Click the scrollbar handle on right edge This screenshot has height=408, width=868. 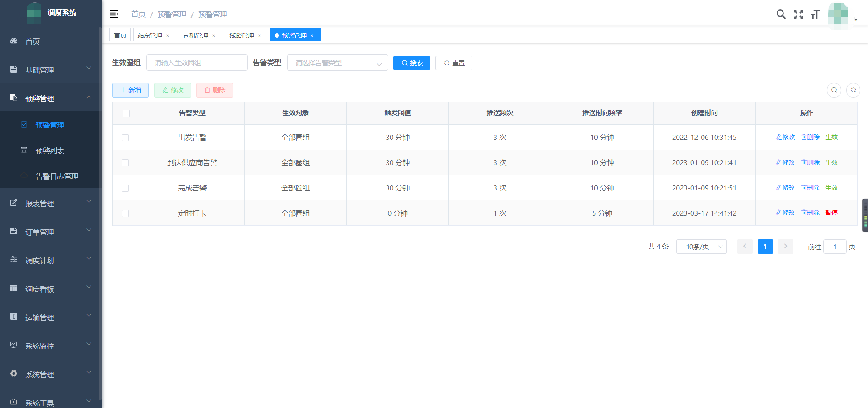pyautogui.click(x=865, y=215)
